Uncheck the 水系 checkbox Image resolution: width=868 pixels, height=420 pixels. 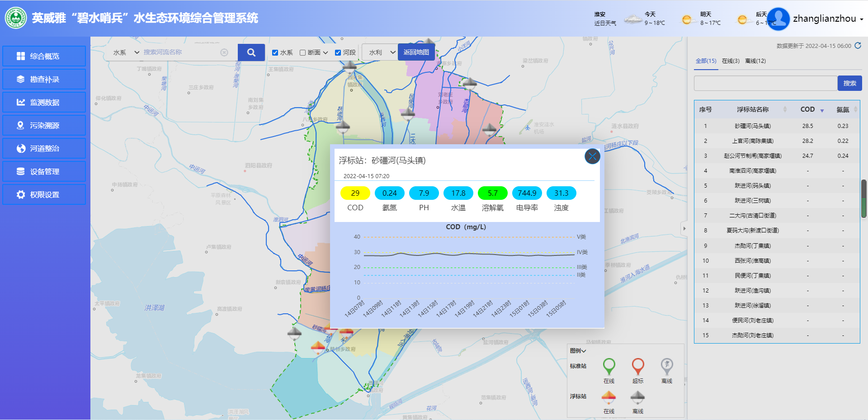pos(275,53)
